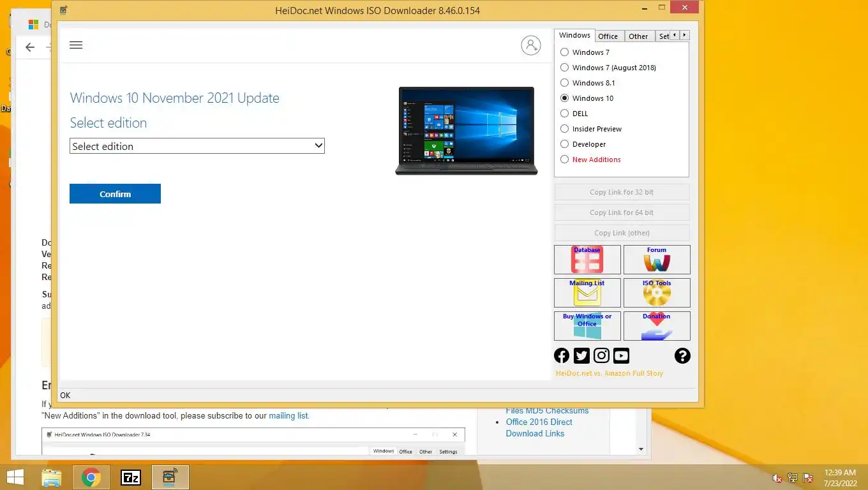Viewport: 868px width, 490px height.
Task: Click the help question mark icon
Action: pos(682,356)
